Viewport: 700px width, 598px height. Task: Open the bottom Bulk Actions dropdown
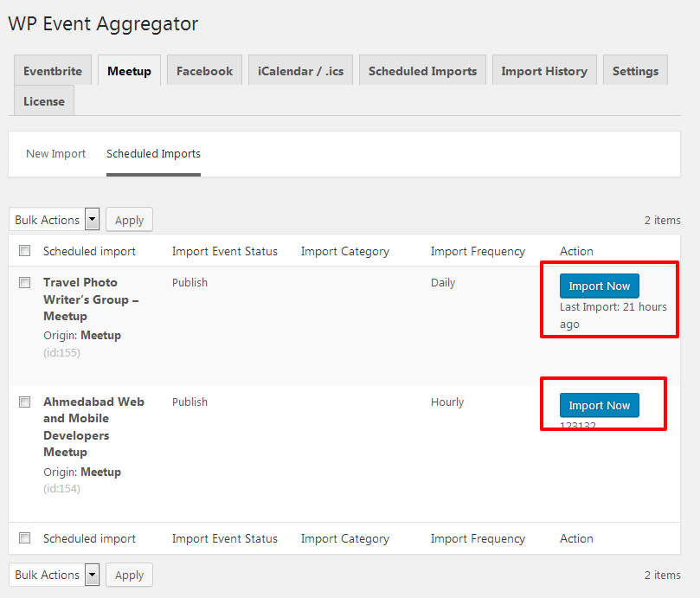coord(54,575)
